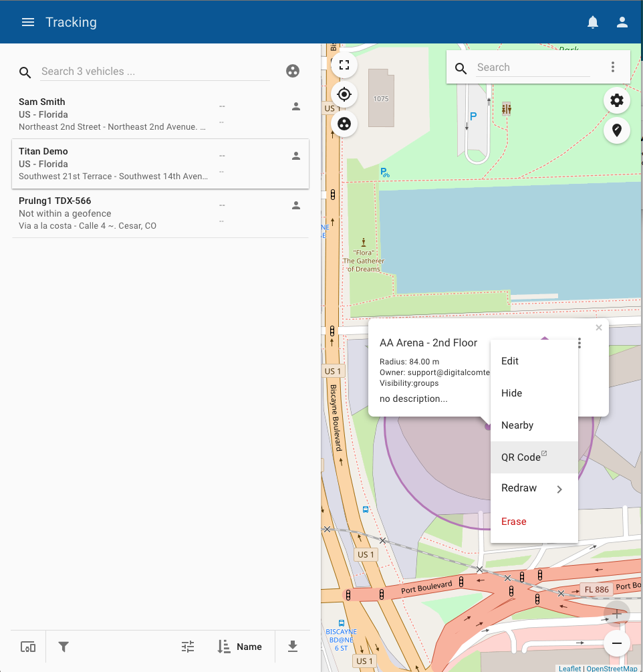Screen dimensions: 643x672
Task: Click the person icon in Sam Smith row
Action: tap(296, 106)
